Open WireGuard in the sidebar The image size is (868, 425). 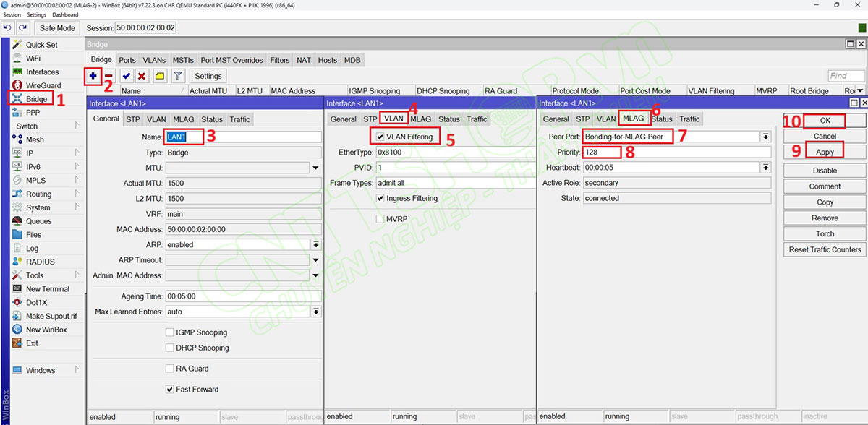click(43, 85)
